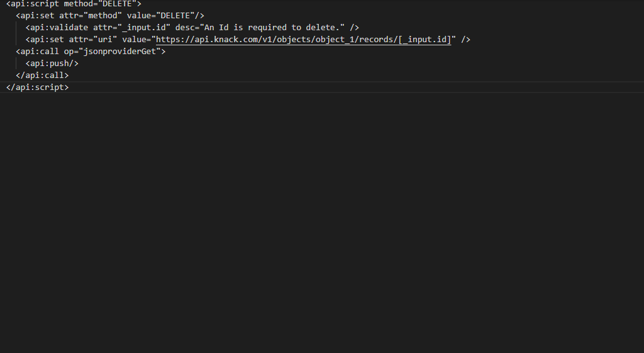644x353 pixels.
Task: Click the "An Id is required to delete." text
Action: click(x=272, y=28)
